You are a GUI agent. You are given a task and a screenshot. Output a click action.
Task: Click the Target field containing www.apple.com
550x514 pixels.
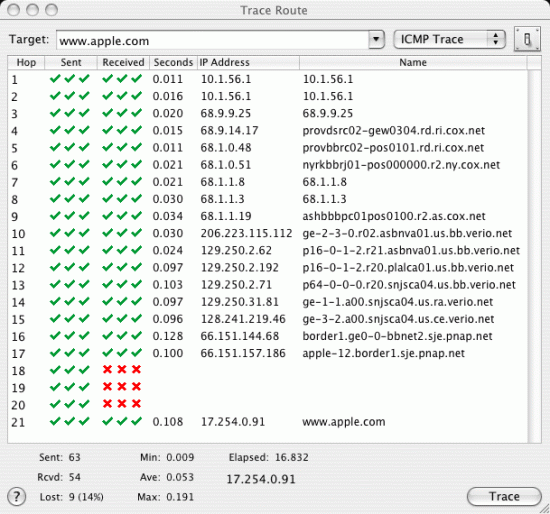point(213,40)
